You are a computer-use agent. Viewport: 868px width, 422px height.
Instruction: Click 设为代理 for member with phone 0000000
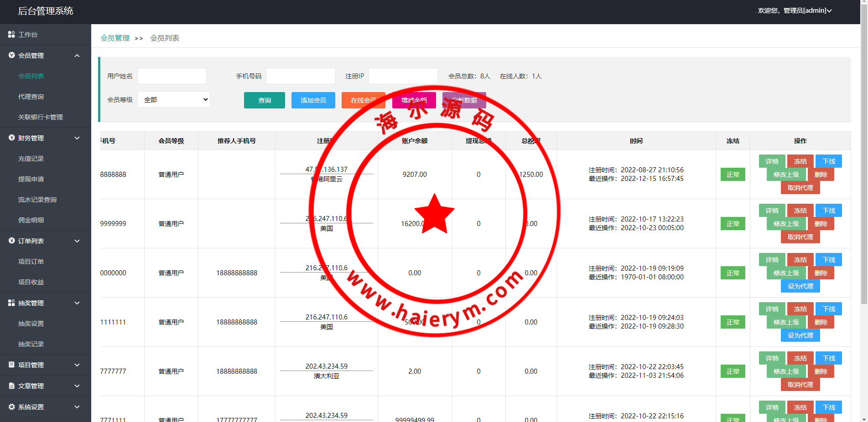click(800, 286)
